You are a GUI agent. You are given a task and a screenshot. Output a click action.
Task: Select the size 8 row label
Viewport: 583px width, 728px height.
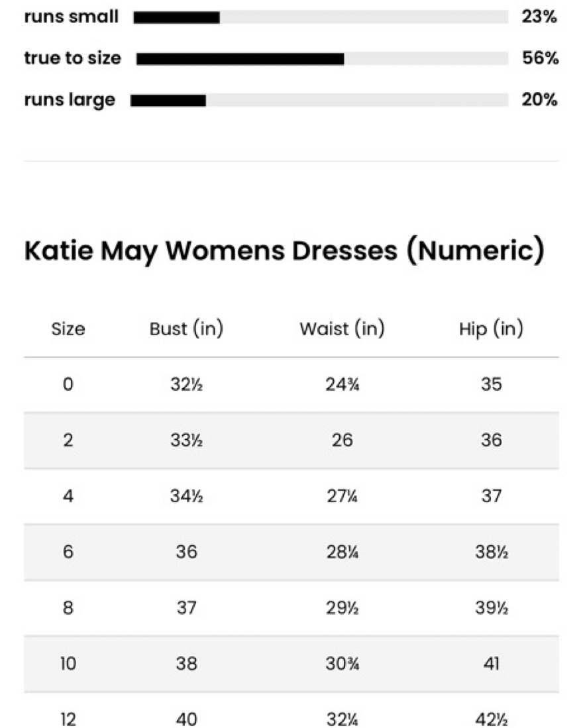68,607
